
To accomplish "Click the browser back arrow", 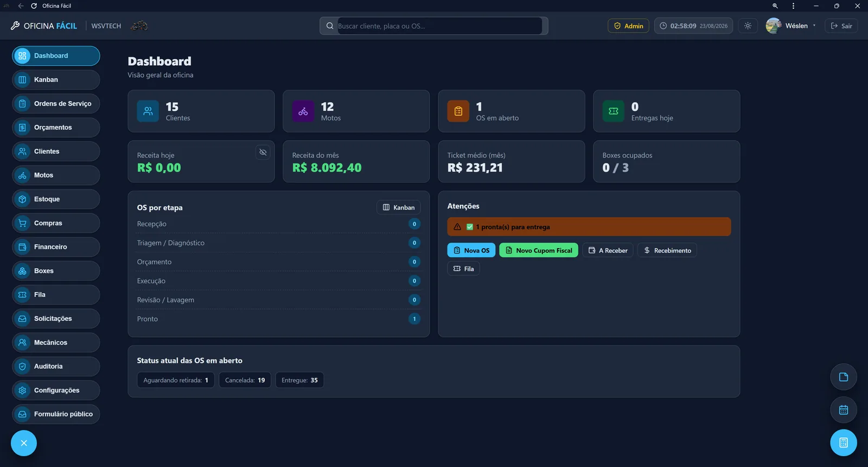I will (21, 6).
